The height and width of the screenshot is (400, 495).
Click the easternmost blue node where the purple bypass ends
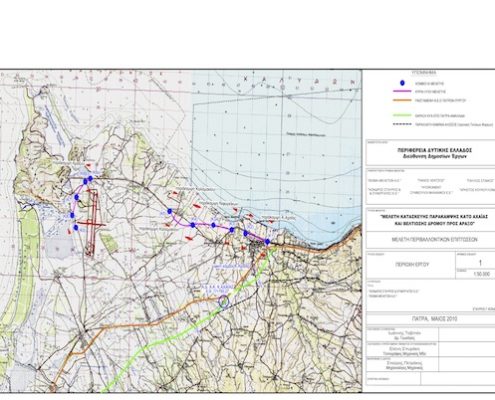click(267, 242)
